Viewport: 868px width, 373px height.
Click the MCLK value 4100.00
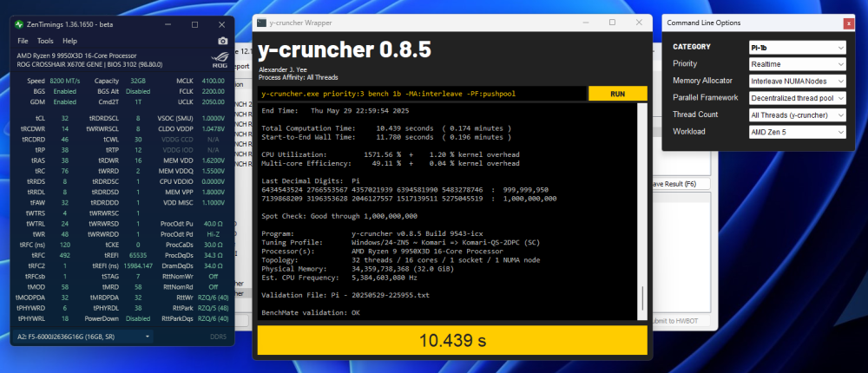tap(214, 81)
